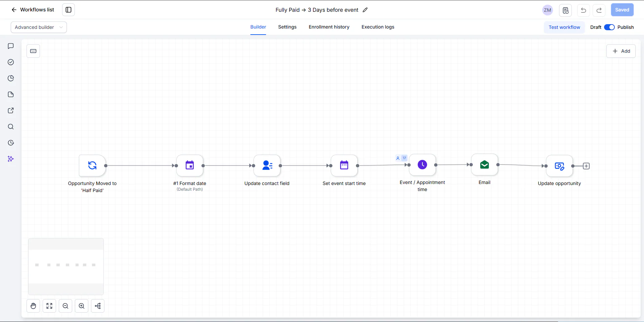Zoom in the canvas

[82, 306]
